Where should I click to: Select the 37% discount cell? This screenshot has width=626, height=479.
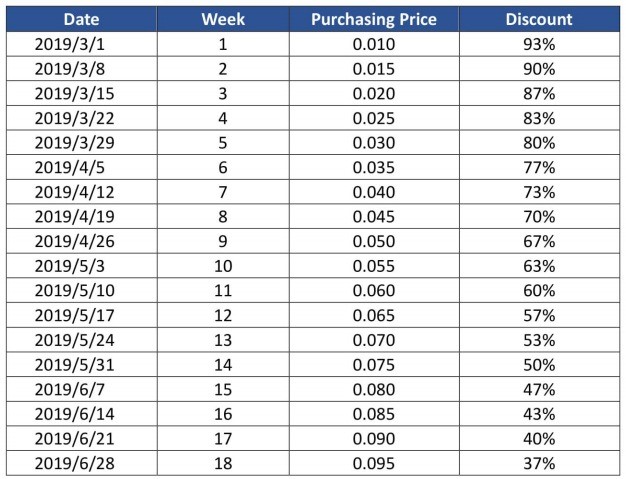[x=539, y=463]
